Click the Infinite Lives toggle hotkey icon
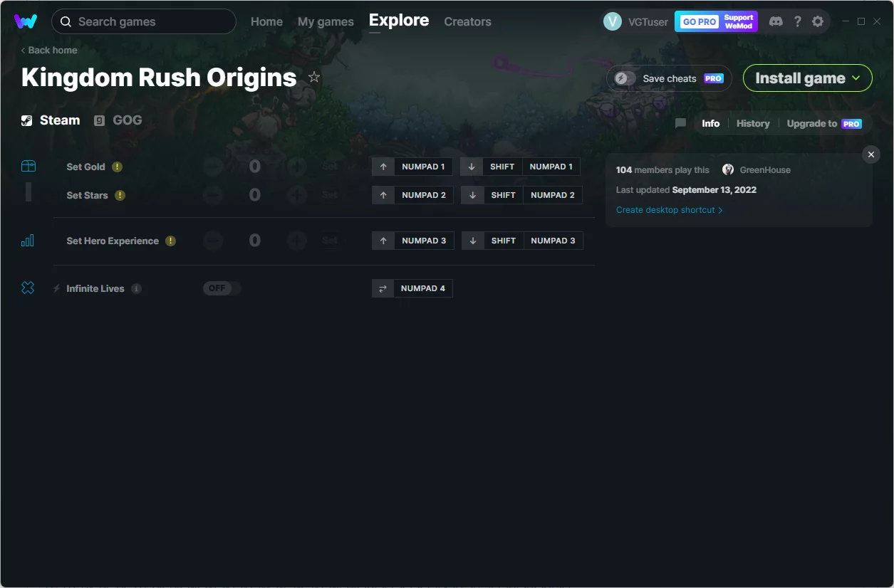The image size is (894, 588). coord(383,288)
